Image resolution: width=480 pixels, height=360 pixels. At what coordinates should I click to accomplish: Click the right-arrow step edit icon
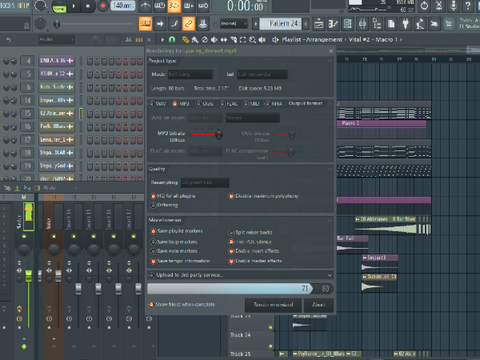[160, 24]
